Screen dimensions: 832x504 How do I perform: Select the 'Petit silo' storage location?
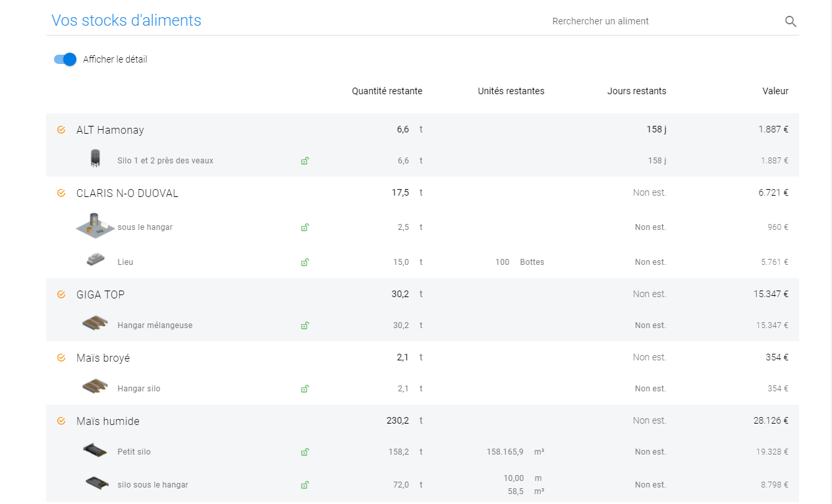point(134,452)
